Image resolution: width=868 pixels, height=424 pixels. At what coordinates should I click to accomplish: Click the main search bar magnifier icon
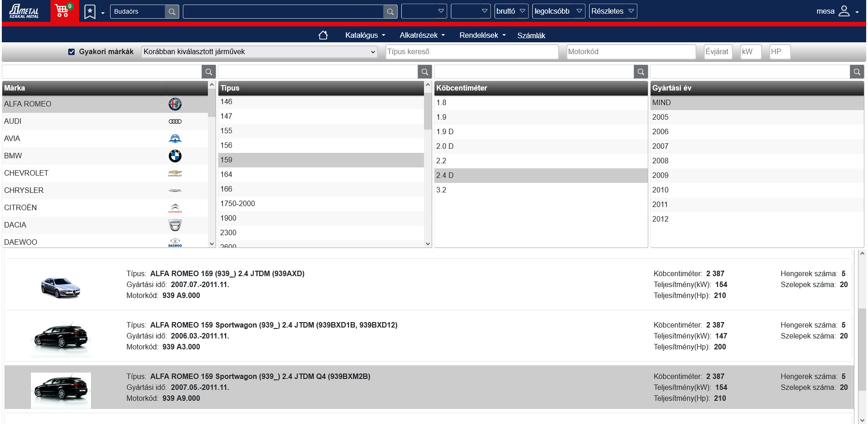click(390, 12)
